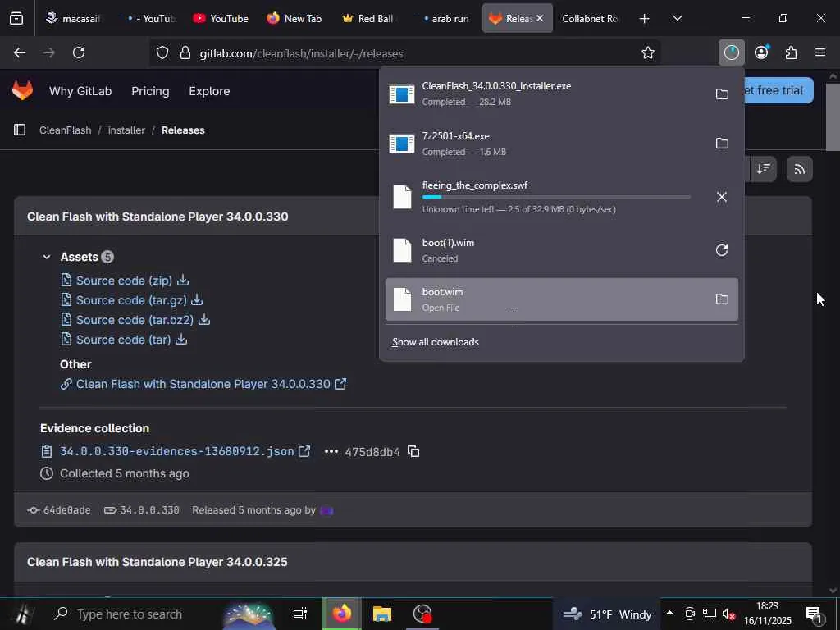The image size is (840, 630).
Task: Go to CleanFlash breadcrumb link
Action: (66, 130)
